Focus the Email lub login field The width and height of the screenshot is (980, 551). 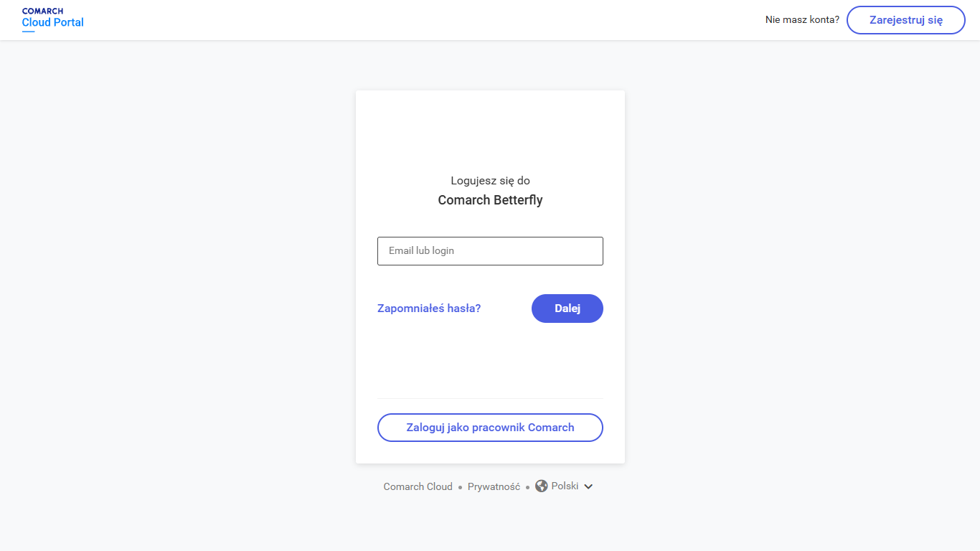tap(490, 251)
